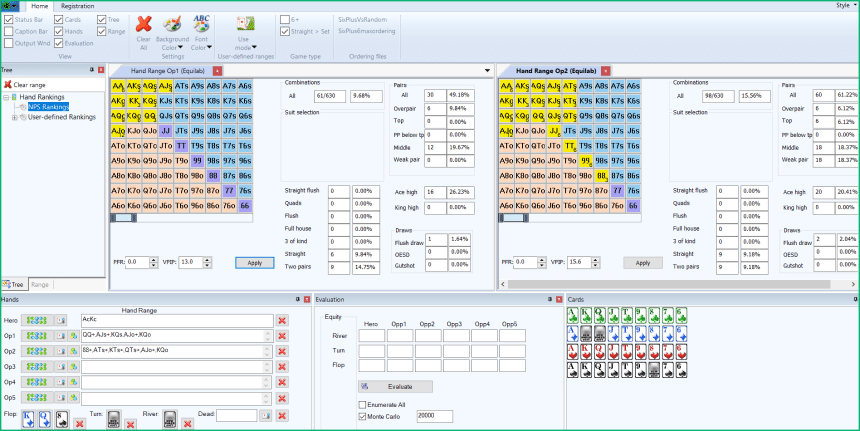Screen dimensions: 860x431
Task: Delete the Op1 hand range with red X
Action: tap(282, 336)
